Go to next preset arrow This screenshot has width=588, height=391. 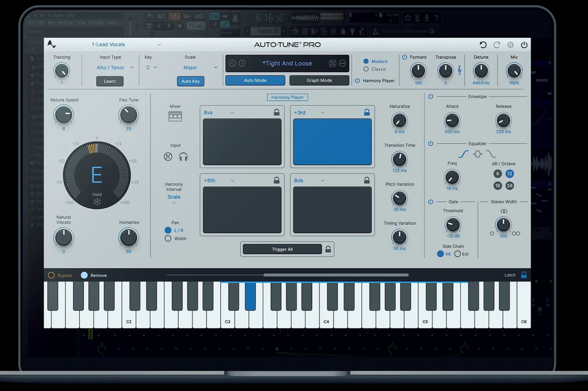242,63
